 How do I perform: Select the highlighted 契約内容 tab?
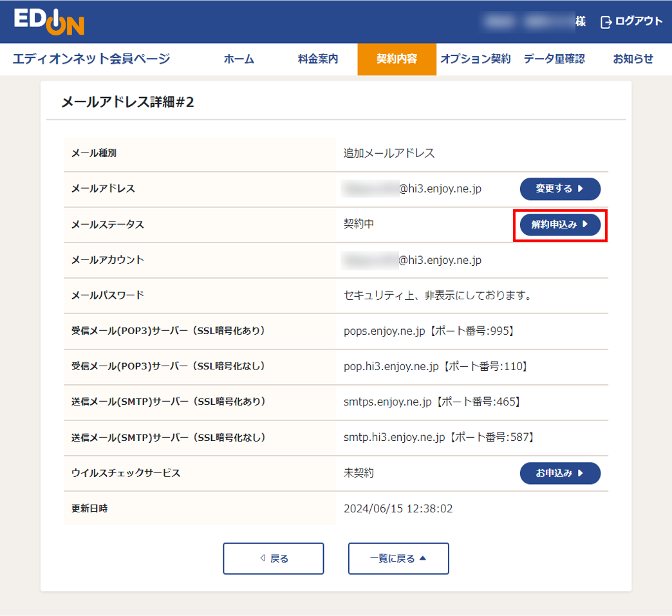pyautogui.click(x=397, y=59)
